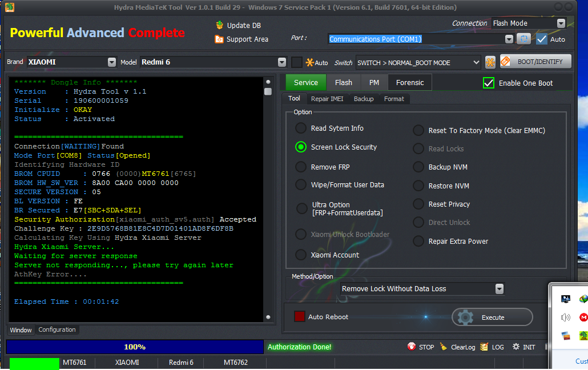Click the 100% progress bar

pos(135,347)
